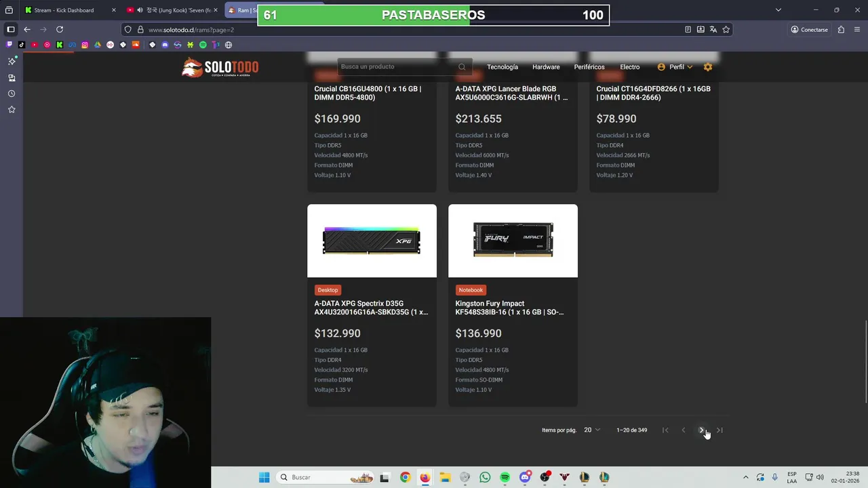Image resolution: width=868 pixels, height=488 pixels.
Task: Open Google Chrome from the taskbar
Action: [405, 477]
